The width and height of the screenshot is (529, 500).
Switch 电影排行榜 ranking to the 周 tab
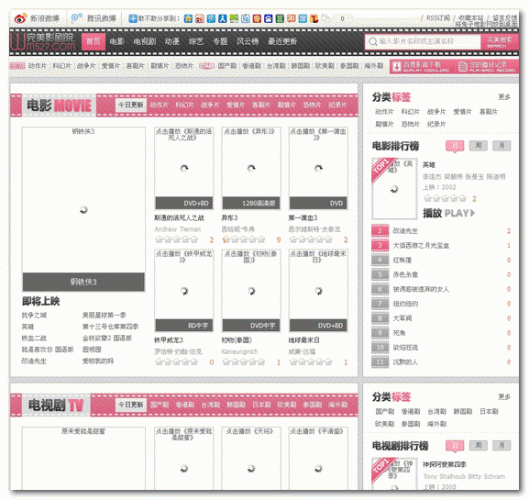tap(478, 146)
